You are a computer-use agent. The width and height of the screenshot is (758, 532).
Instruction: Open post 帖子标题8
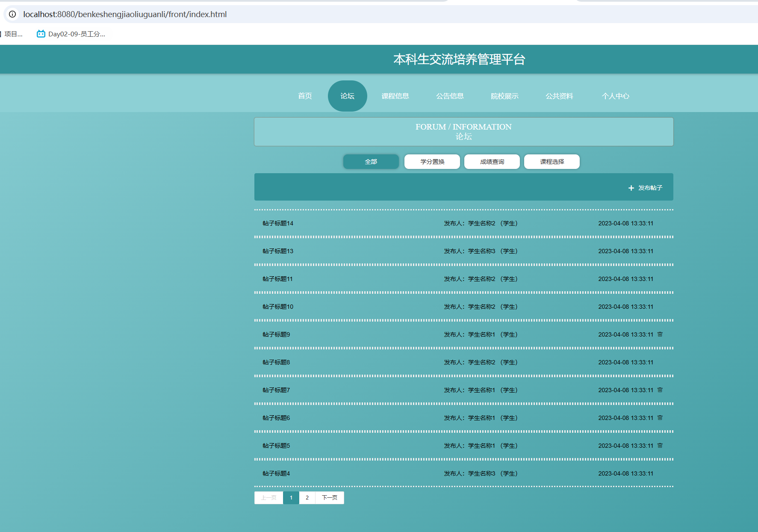point(276,362)
